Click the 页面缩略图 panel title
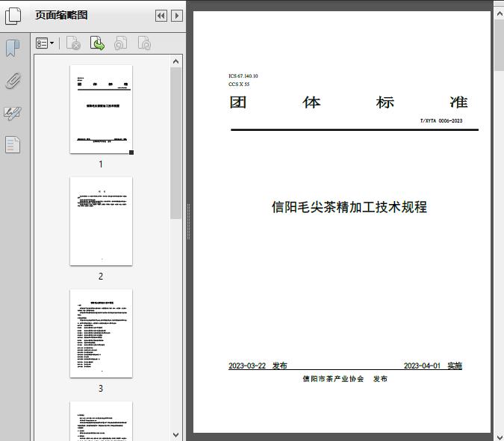 coord(61,15)
